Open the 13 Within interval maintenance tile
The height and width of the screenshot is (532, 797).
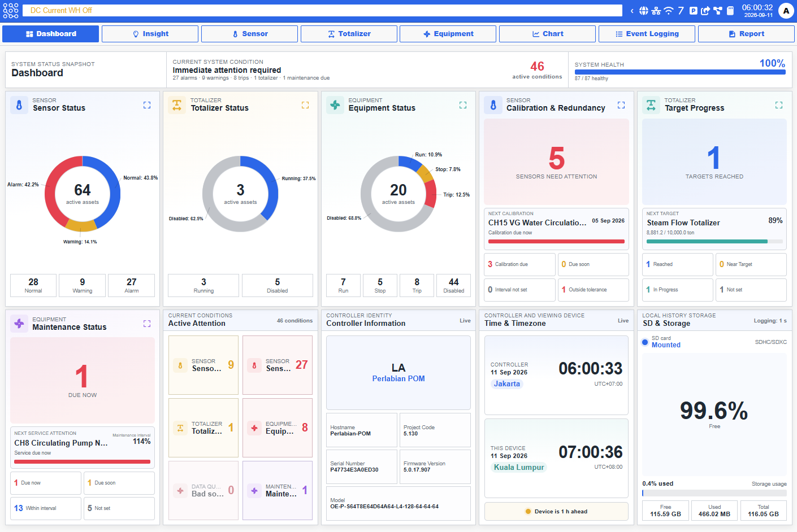coord(46,508)
